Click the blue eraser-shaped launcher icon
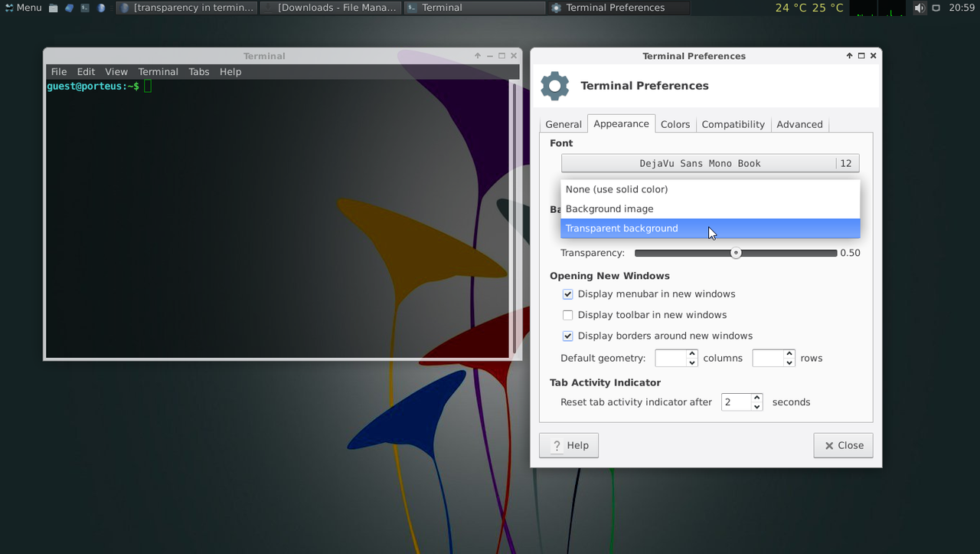 pyautogui.click(x=69, y=8)
